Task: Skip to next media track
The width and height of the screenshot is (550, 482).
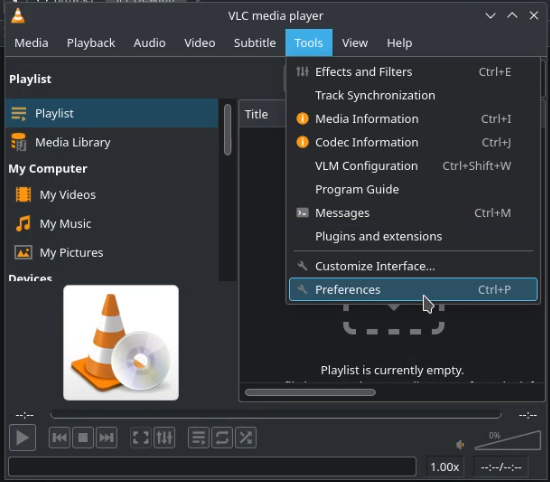Action: pos(106,437)
